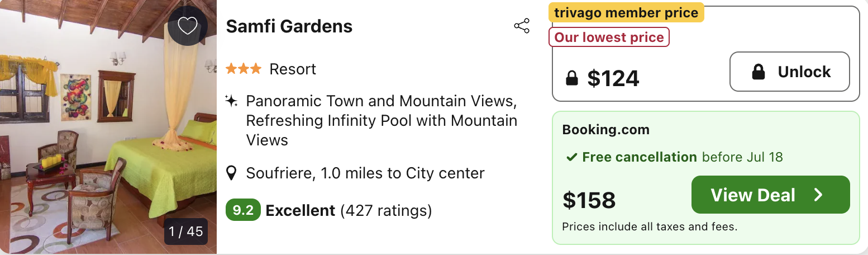Click the share icon beside Samfi Gardens
Screen dimensions: 868x255
click(x=521, y=26)
